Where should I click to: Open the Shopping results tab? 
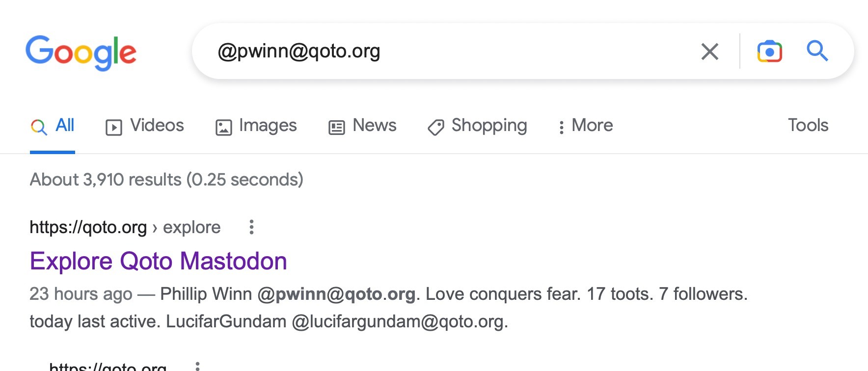coord(489,126)
